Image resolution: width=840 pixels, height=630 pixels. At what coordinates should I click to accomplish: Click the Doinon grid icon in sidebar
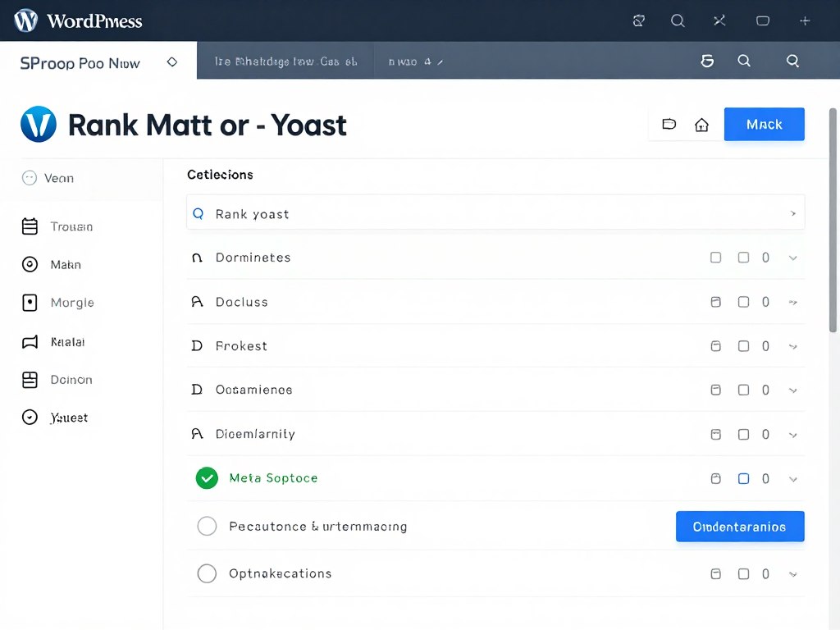[x=30, y=379]
